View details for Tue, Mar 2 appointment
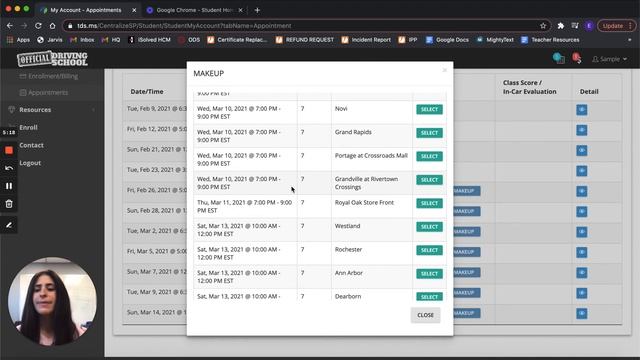 tap(582, 232)
